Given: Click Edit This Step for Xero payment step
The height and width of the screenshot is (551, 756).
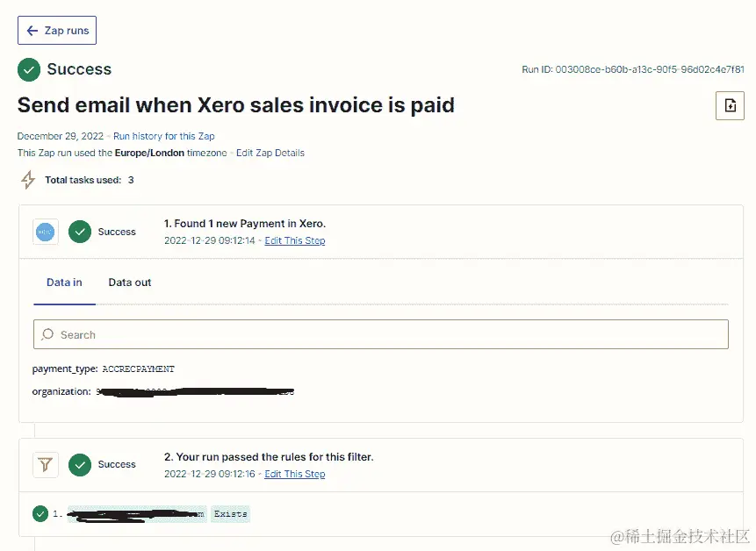Looking at the screenshot, I should [295, 240].
